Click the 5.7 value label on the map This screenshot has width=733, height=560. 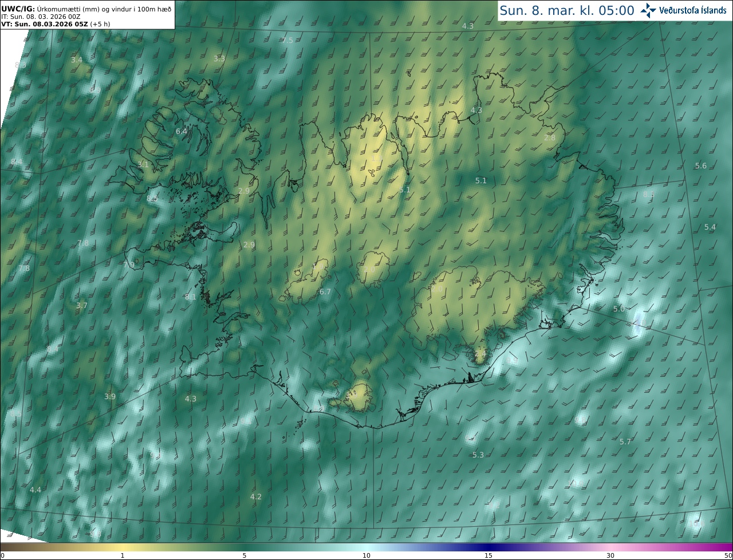tap(625, 441)
